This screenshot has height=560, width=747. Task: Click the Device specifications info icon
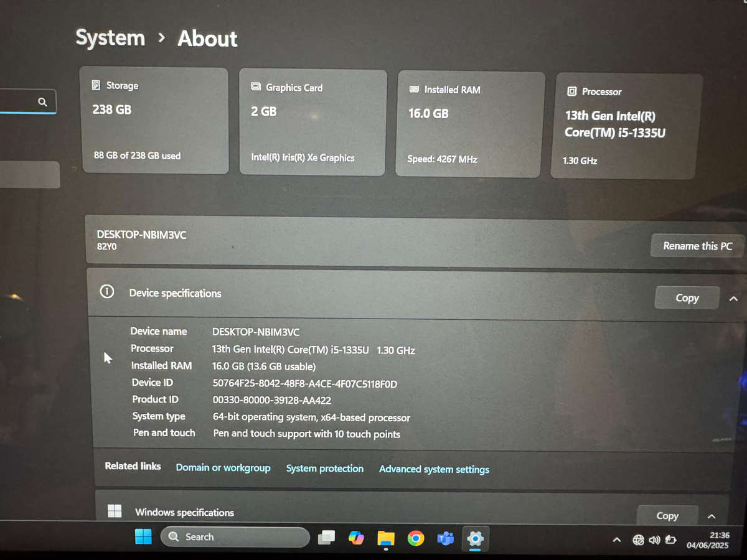point(106,291)
